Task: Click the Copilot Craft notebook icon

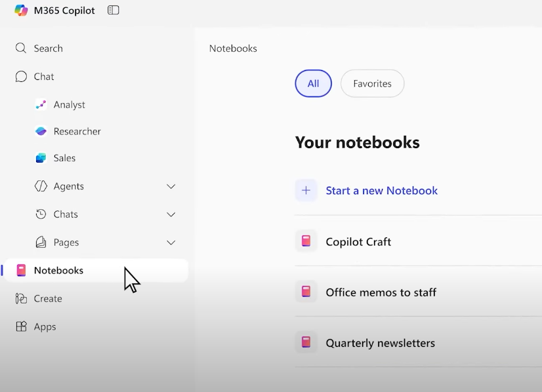Action: [x=306, y=241]
